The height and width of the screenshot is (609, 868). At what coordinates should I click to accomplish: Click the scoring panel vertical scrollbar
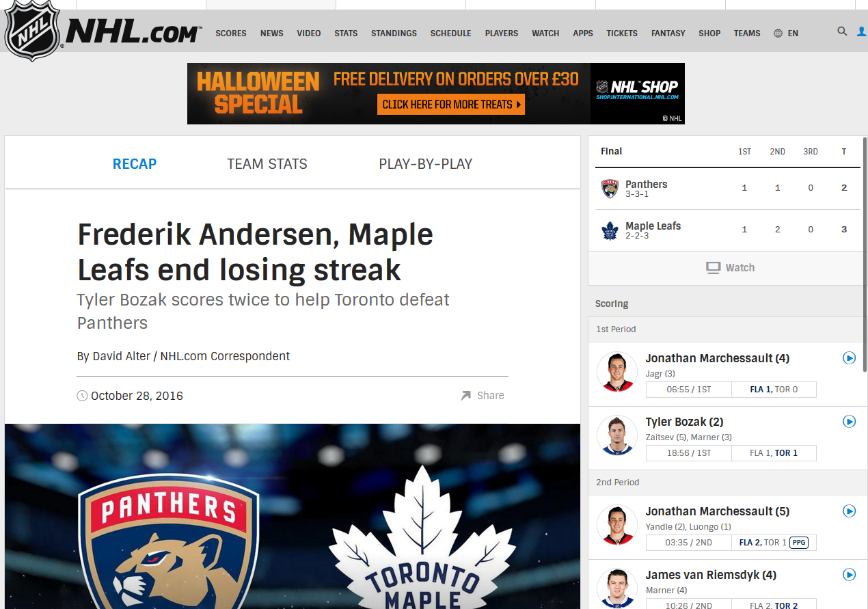point(864,254)
